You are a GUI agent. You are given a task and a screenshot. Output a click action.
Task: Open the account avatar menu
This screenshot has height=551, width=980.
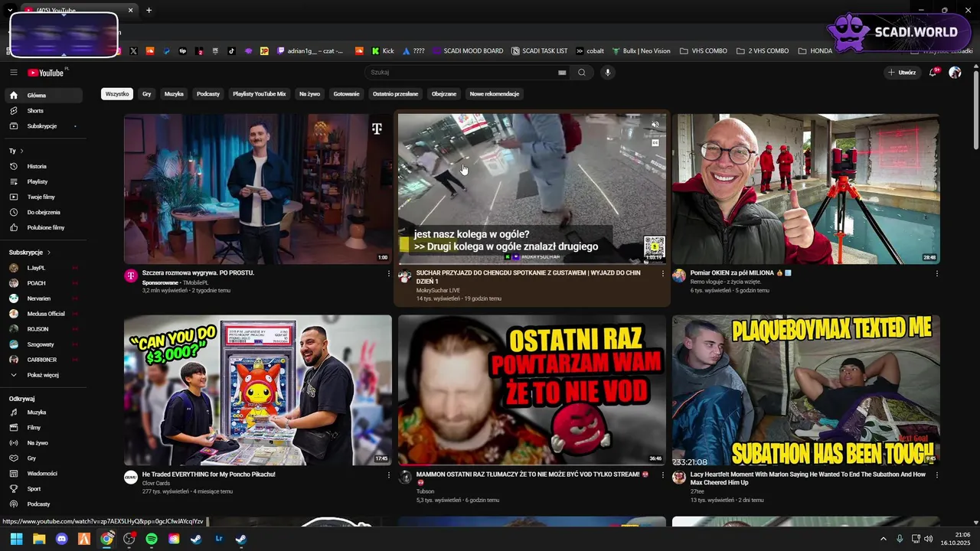tap(955, 73)
